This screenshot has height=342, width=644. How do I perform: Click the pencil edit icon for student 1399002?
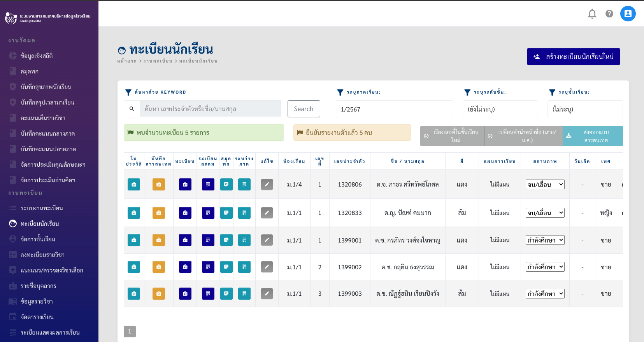267,267
